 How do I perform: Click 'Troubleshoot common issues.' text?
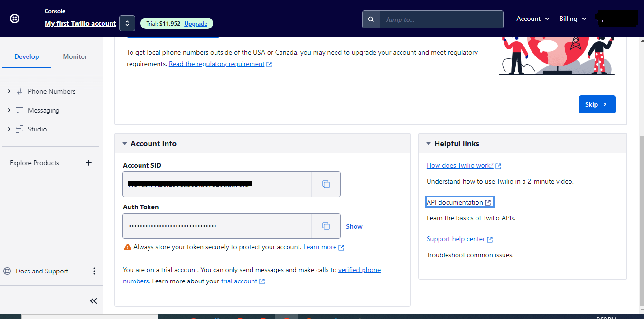(x=470, y=255)
